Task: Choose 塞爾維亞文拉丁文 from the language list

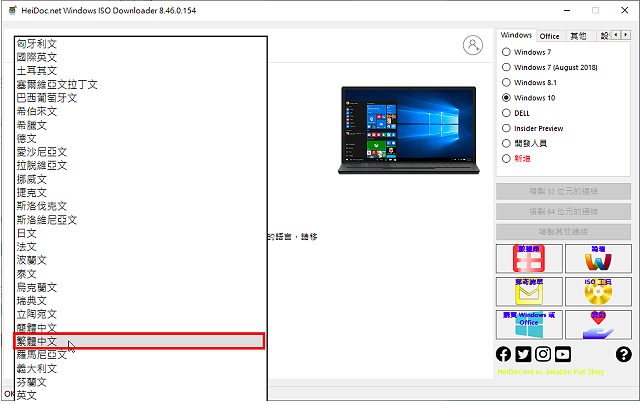Action: pyautogui.click(x=141, y=84)
